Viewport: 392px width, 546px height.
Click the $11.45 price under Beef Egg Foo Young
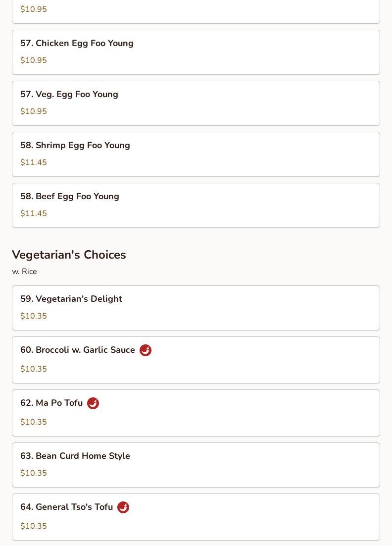click(34, 214)
